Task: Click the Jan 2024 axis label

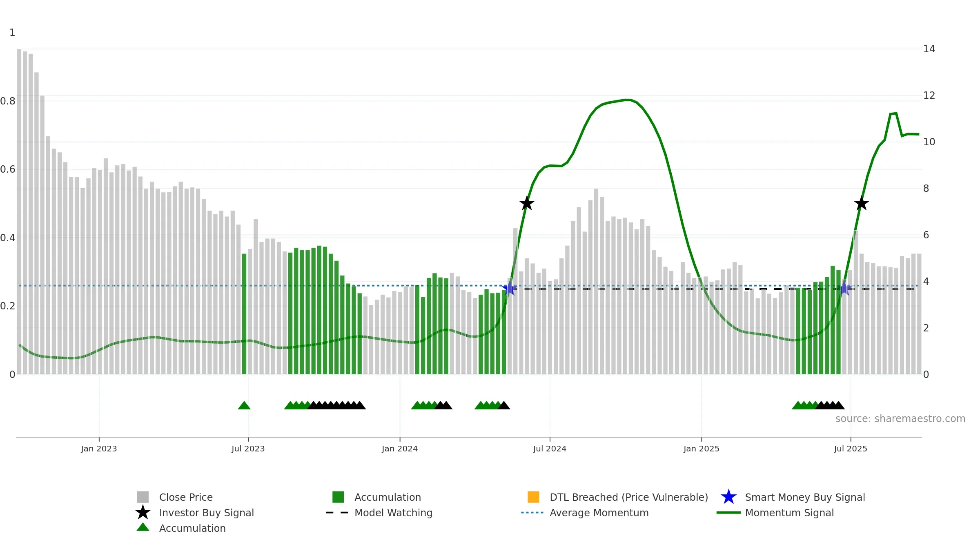Action: pyautogui.click(x=400, y=449)
